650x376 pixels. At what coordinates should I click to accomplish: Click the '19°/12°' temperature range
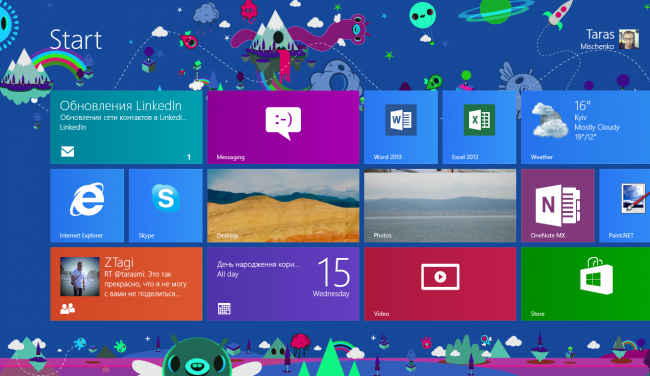[585, 137]
